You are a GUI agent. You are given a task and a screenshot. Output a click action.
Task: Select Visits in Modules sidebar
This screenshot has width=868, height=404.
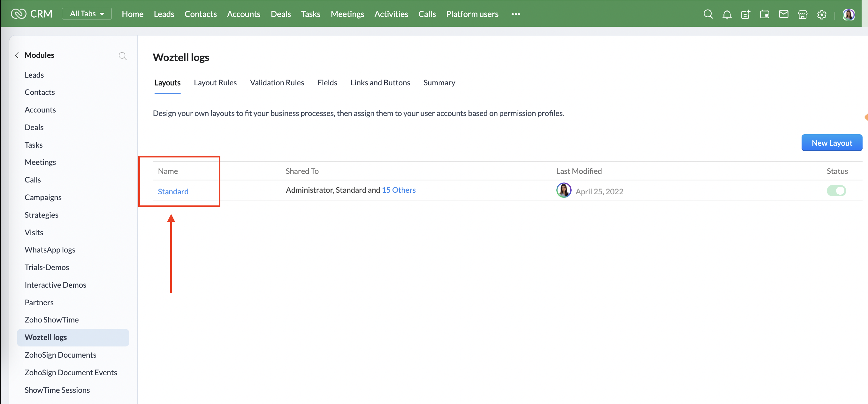(34, 232)
